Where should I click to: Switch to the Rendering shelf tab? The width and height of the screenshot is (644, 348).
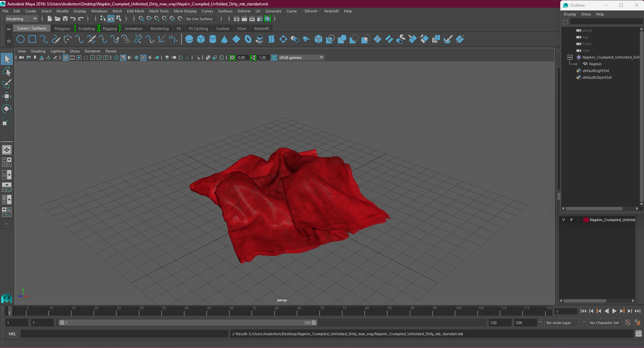160,29
